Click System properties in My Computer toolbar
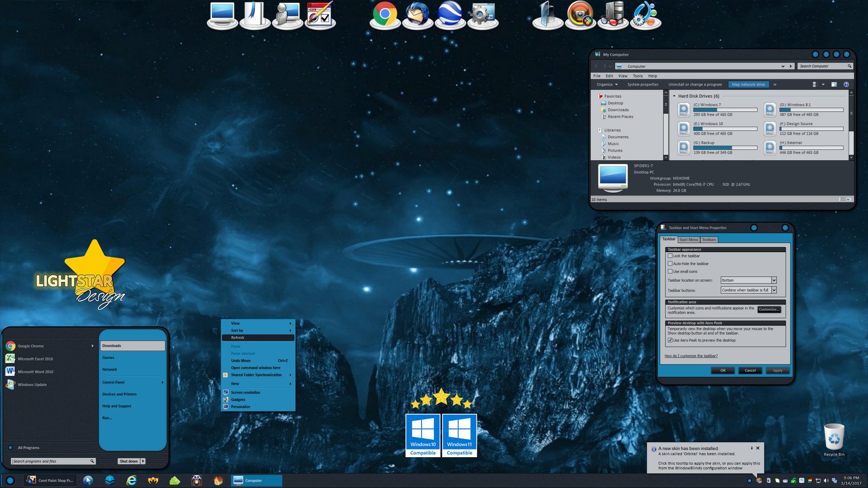The height and width of the screenshot is (488, 868). 643,85
